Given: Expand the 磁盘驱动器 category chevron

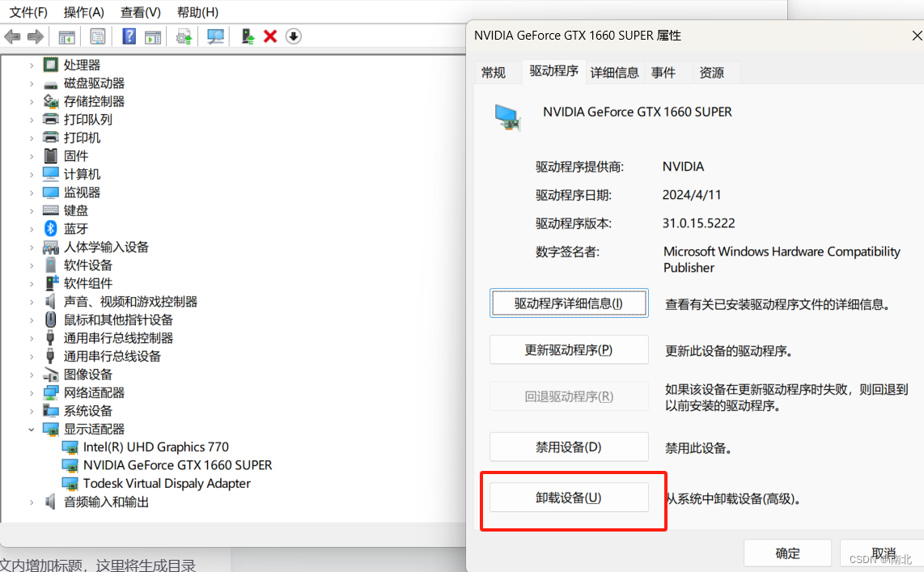Looking at the screenshot, I should click(32, 83).
